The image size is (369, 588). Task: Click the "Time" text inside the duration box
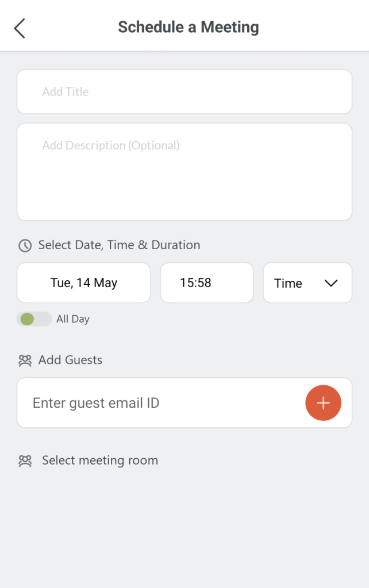coord(288,283)
